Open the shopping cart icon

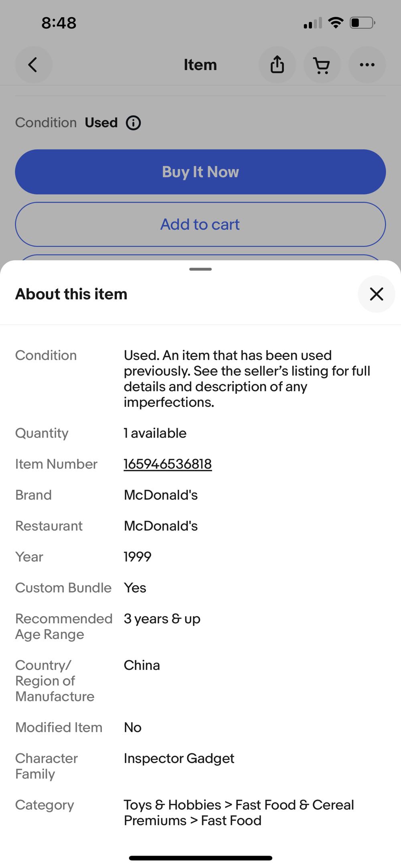(x=322, y=65)
